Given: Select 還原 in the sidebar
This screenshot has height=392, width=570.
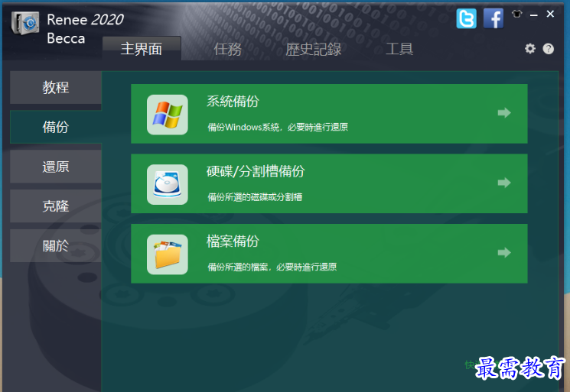Looking at the screenshot, I should coord(56,167).
